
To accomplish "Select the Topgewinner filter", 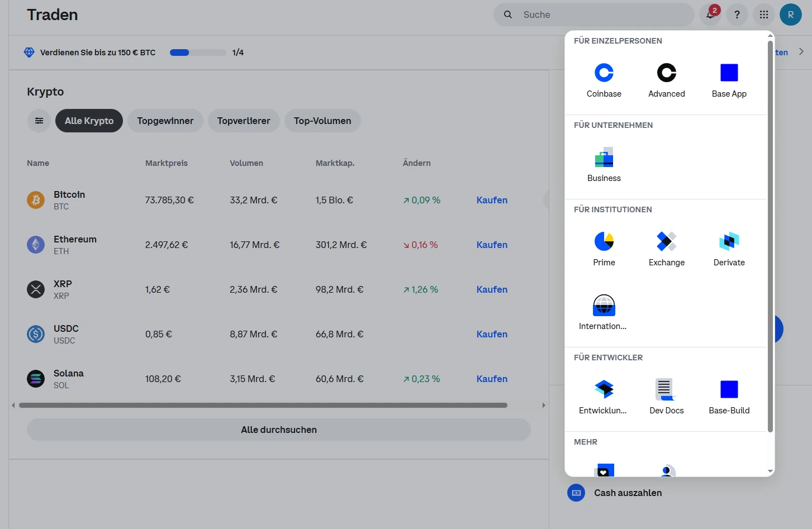I will [x=165, y=121].
